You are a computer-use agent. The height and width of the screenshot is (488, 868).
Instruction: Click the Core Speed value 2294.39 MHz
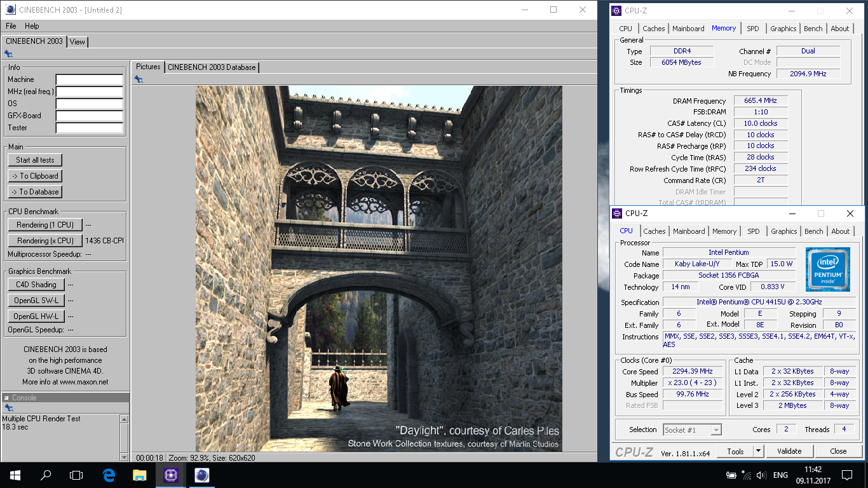[692, 371]
